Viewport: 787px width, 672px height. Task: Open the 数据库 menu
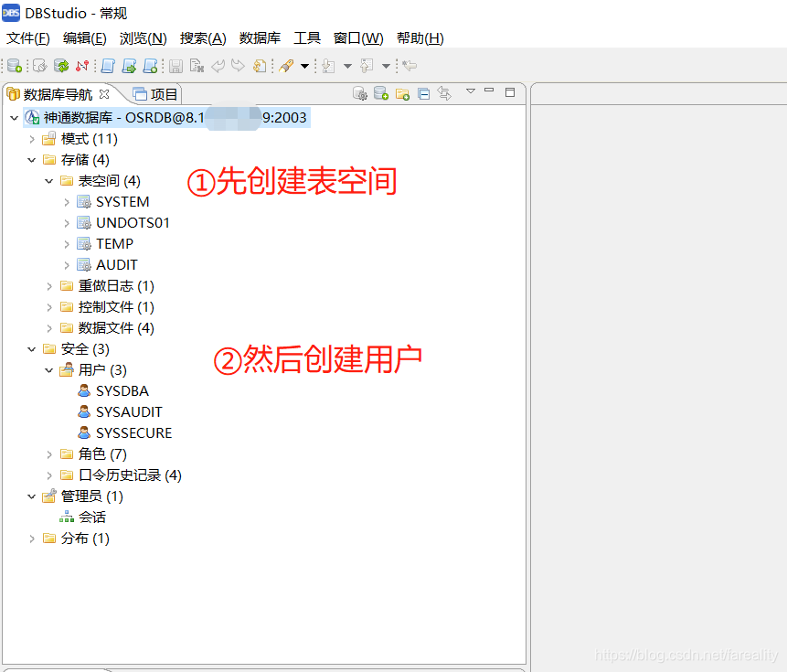(260, 38)
